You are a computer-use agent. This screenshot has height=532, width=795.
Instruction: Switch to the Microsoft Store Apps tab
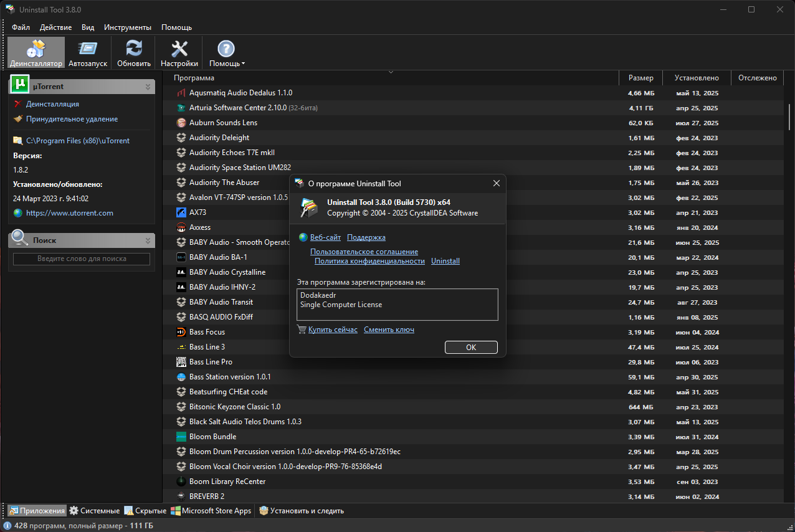pyautogui.click(x=212, y=511)
